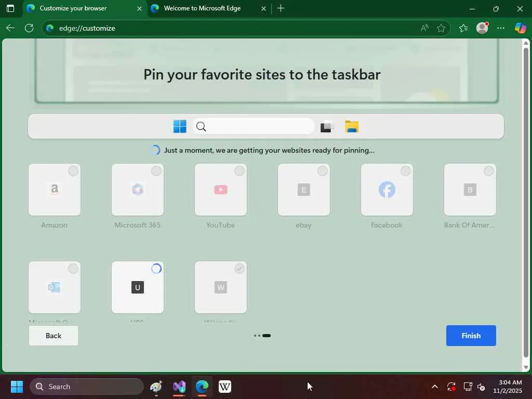Click the Windows taskbar Search box
This screenshot has height=399, width=532.
[x=87, y=387]
